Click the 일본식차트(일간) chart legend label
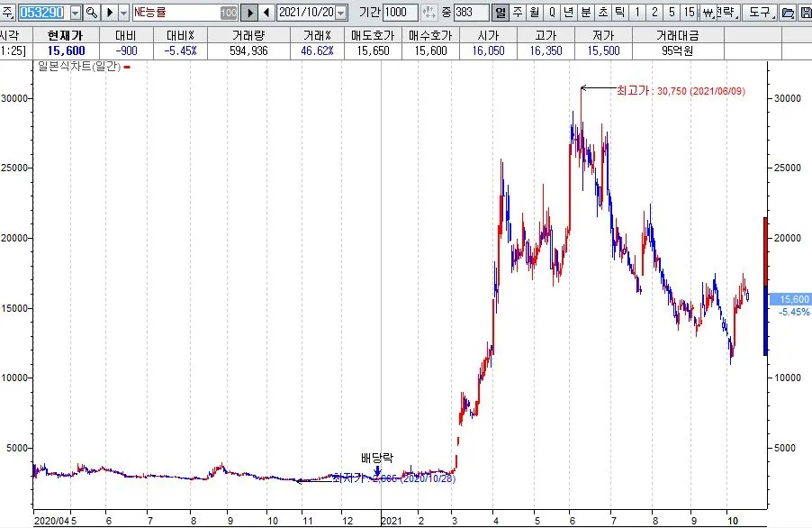The height and width of the screenshot is (528, 812). point(79,67)
